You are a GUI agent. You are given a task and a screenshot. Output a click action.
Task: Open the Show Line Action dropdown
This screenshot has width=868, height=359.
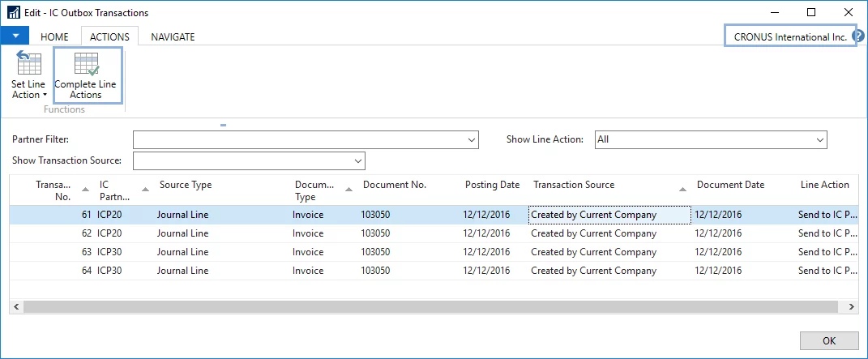point(819,140)
